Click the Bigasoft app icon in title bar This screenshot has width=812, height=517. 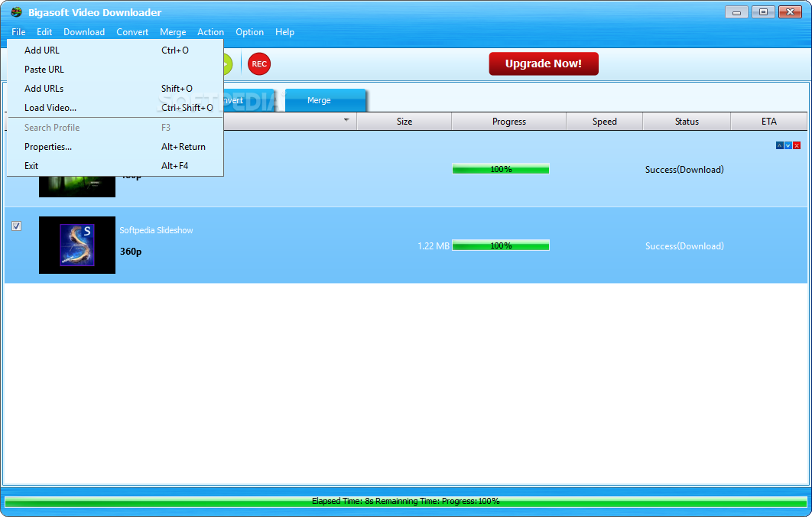tap(16, 12)
